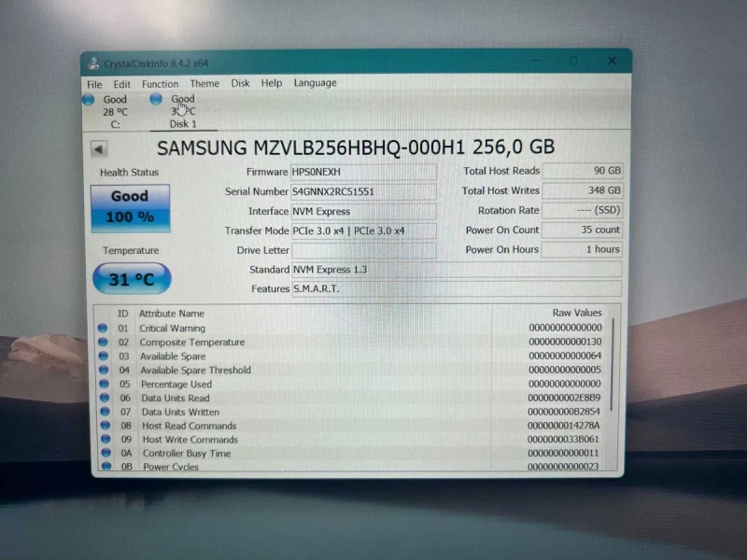Click the CrystalDiskInfo title bar app icon
Screen dimensions: 747x560
pos(93,63)
